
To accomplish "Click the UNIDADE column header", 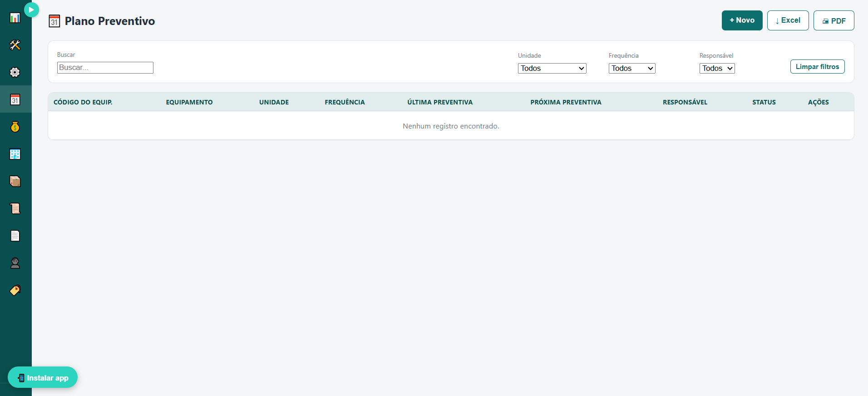I will pyautogui.click(x=274, y=102).
